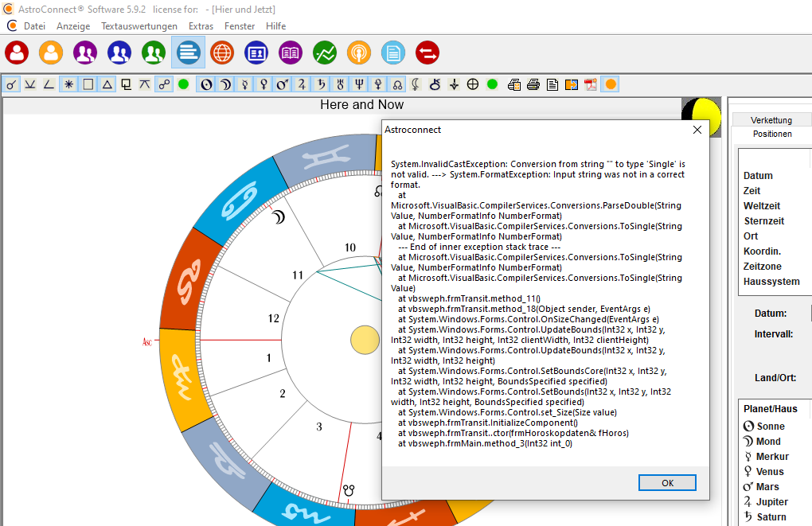Screen dimensions: 812x526
Task: Open the light blue document icon
Action: click(x=393, y=53)
